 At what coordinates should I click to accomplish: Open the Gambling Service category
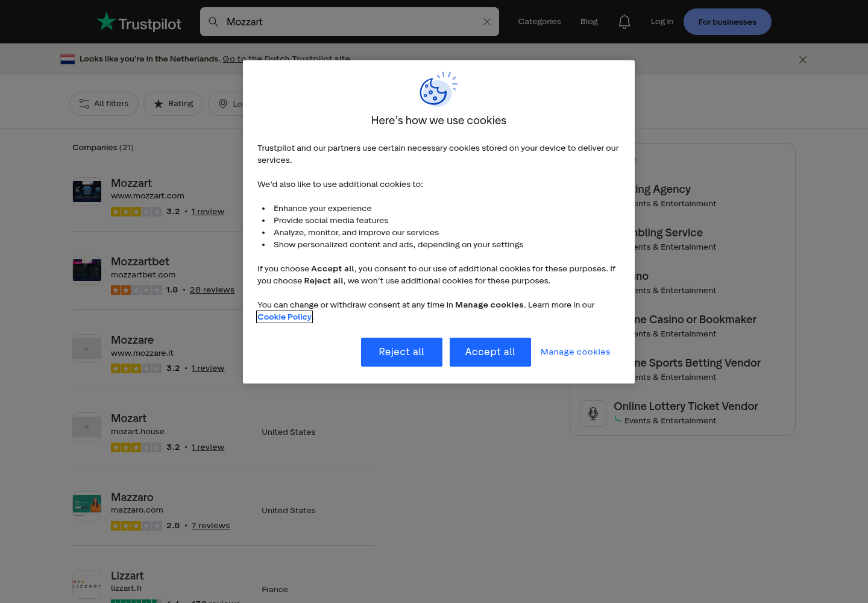(669, 233)
